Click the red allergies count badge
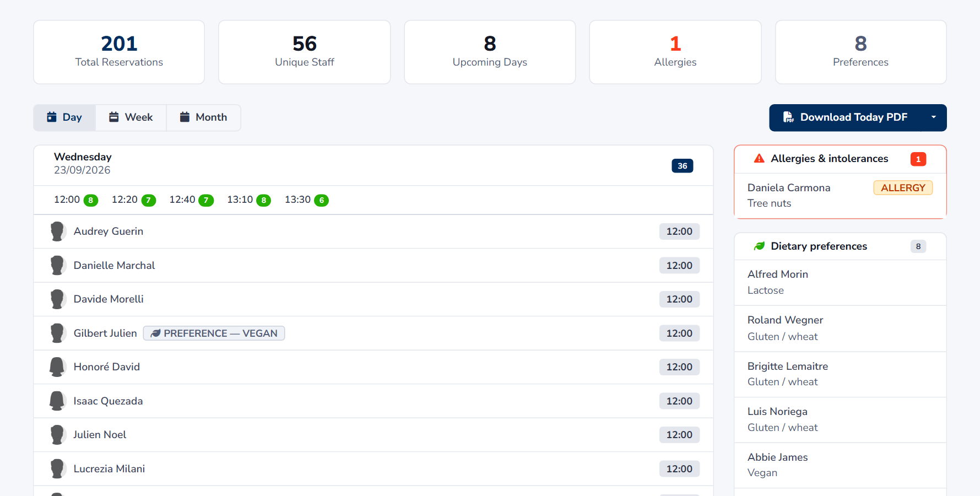The image size is (980, 496). point(918,159)
